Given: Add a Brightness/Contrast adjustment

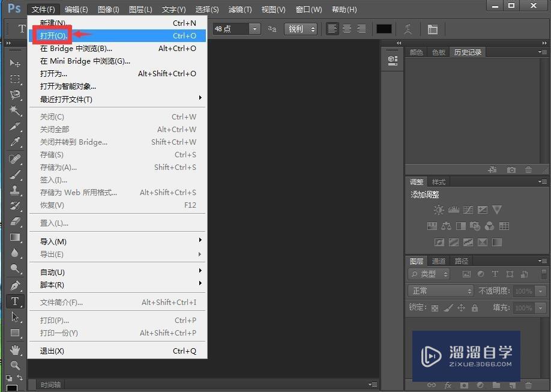Looking at the screenshot, I should (x=439, y=210).
